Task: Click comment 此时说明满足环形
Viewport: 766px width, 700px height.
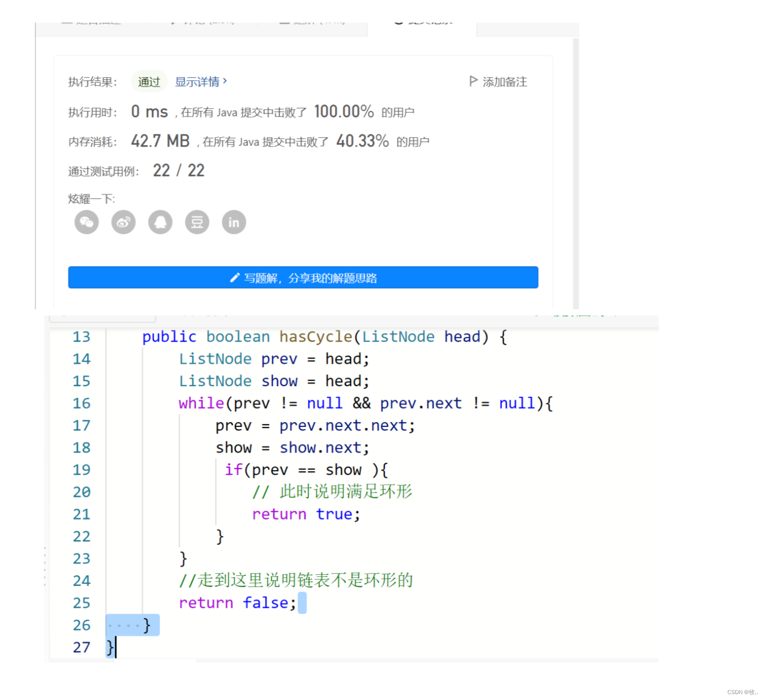Action: 332,492
